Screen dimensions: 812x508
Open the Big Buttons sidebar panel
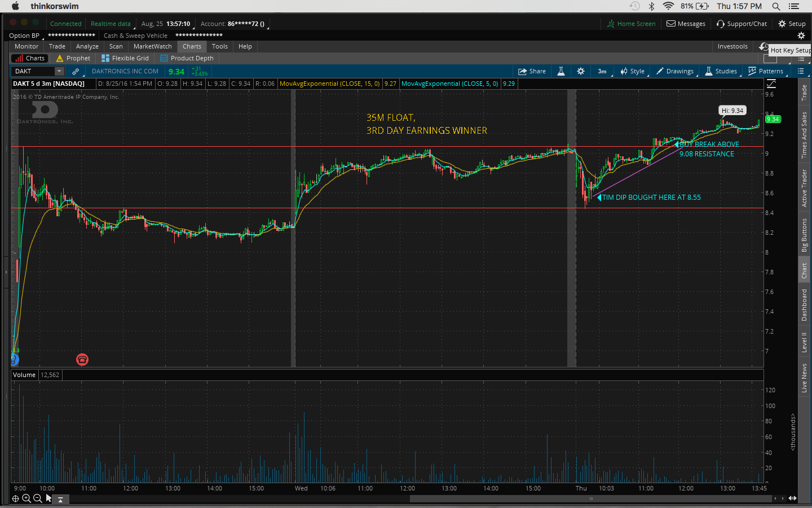[x=804, y=235]
